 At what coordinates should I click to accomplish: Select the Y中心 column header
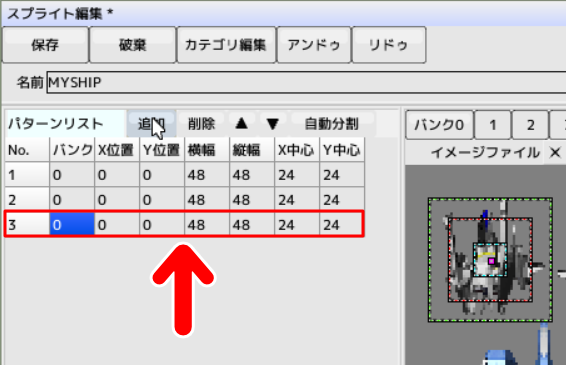342,150
